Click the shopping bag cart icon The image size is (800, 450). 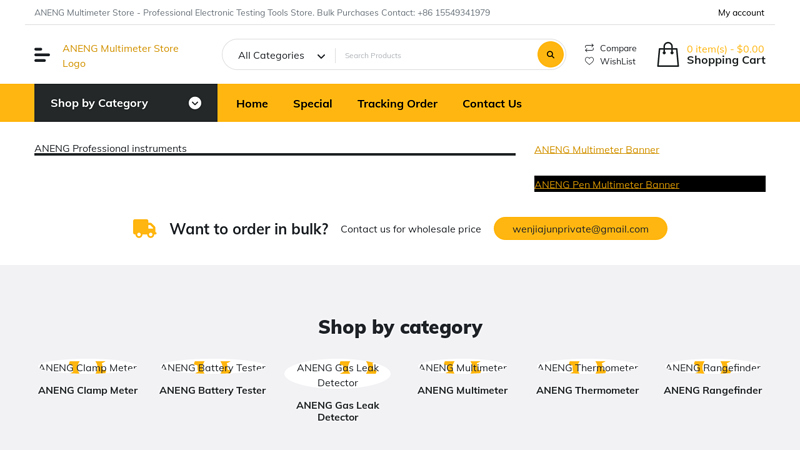coord(667,55)
